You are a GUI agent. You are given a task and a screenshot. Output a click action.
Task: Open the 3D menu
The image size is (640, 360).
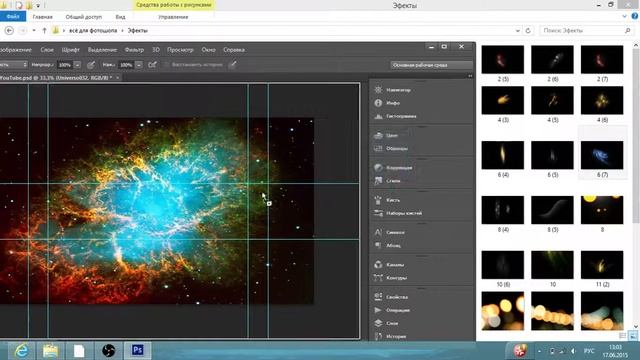[x=156, y=50]
